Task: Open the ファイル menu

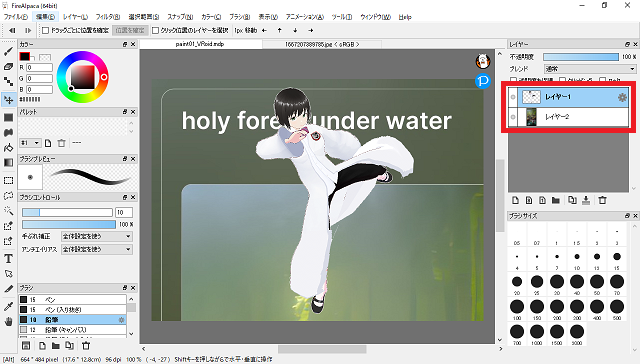Action: pos(16,17)
